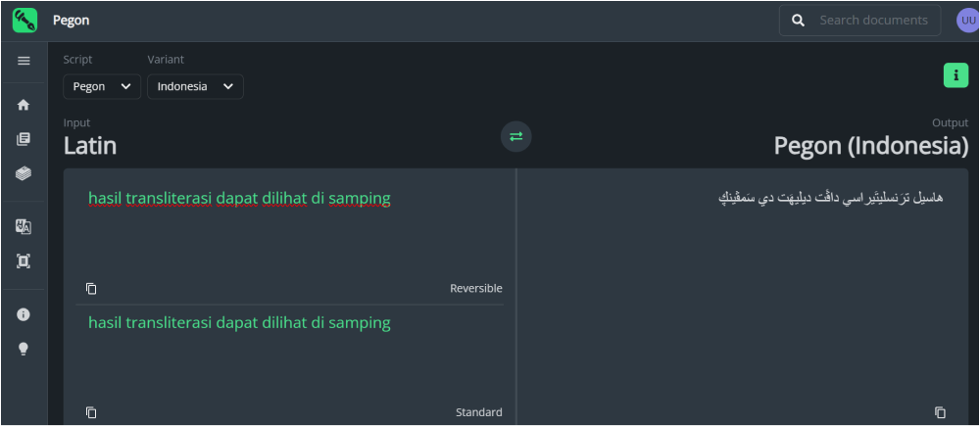
Task: Open the UU user avatar menu
Action: [968, 20]
